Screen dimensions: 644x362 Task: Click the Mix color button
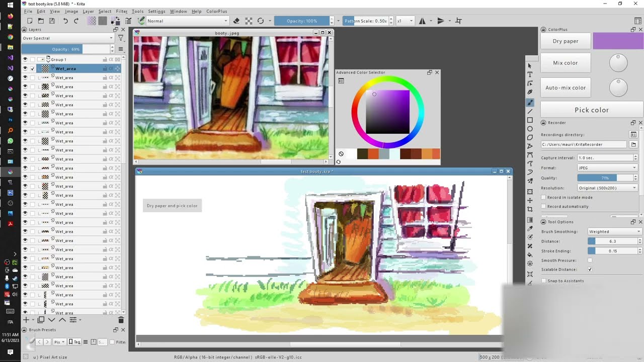click(566, 63)
